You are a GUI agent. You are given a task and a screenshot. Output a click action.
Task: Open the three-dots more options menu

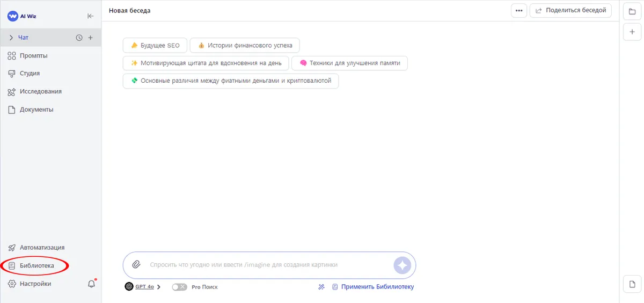click(519, 11)
